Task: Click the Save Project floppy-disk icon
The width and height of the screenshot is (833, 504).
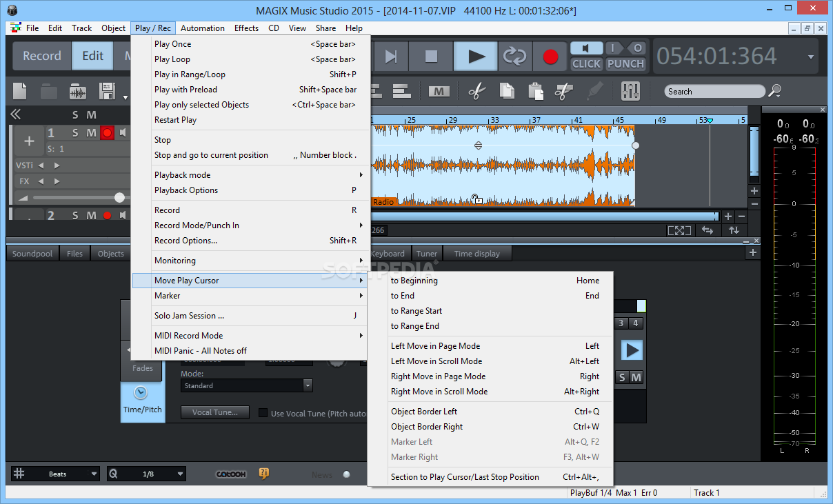Action: pos(107,91)
